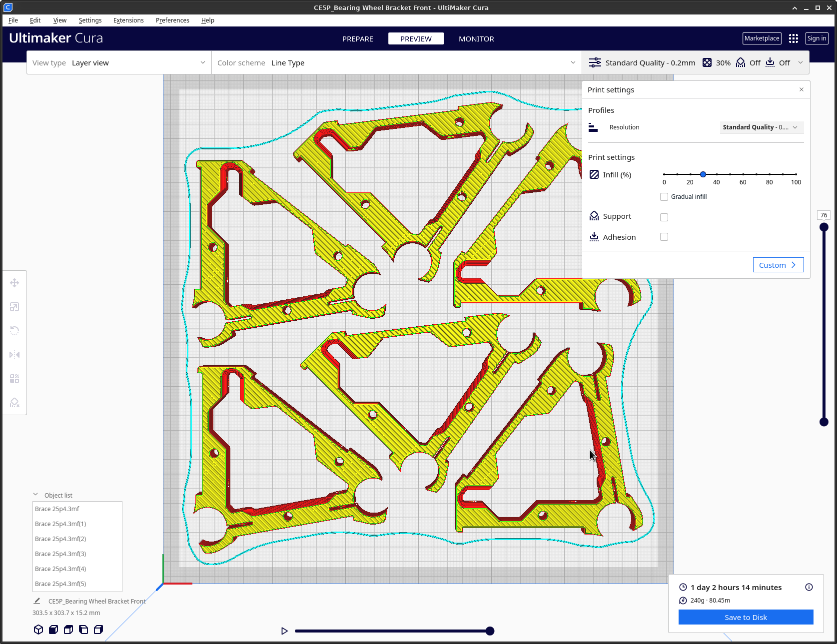Screen dimensions: 837x644
Task: Click the print time info icon
Action: click(x=809, y=587)
